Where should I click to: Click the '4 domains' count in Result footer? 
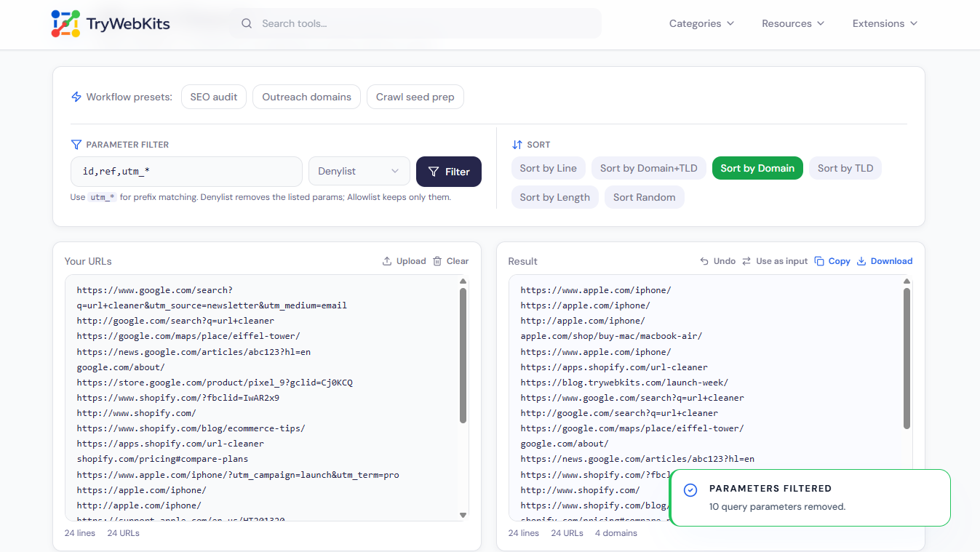(616, 533)
